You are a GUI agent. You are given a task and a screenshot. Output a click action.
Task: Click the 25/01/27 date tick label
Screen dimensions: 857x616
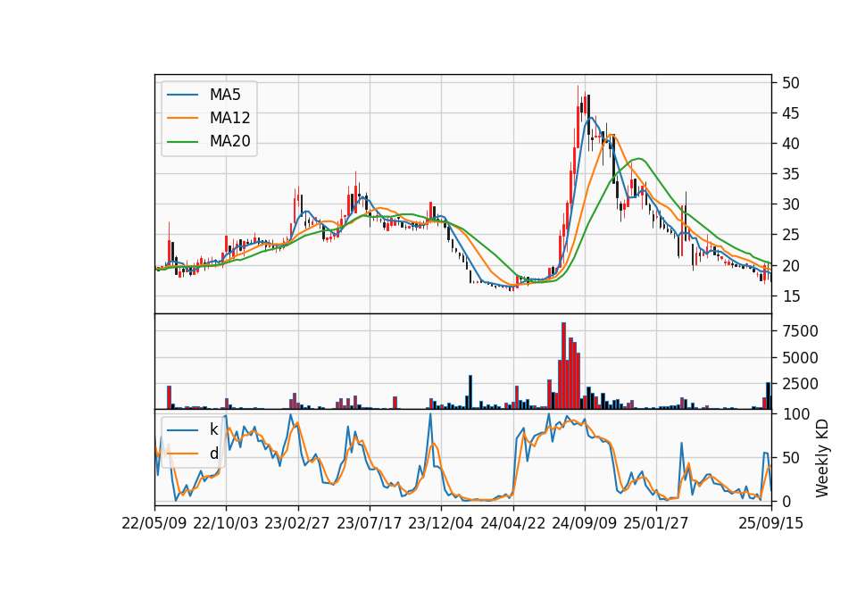point(656,523)
